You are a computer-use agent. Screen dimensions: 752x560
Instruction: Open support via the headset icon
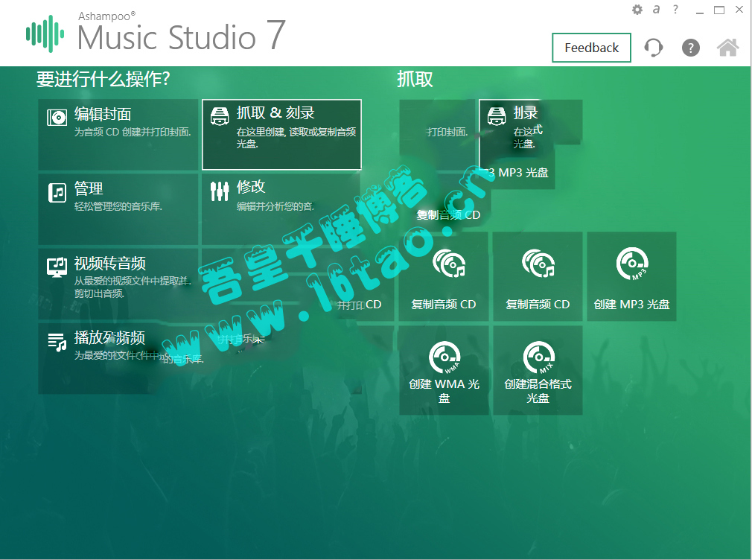pos(654,48)
